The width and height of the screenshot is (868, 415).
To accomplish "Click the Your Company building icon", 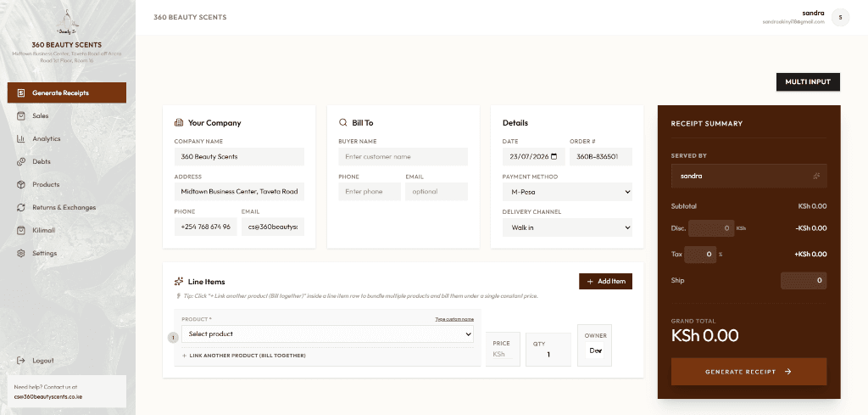I will (x=179, y=122).
